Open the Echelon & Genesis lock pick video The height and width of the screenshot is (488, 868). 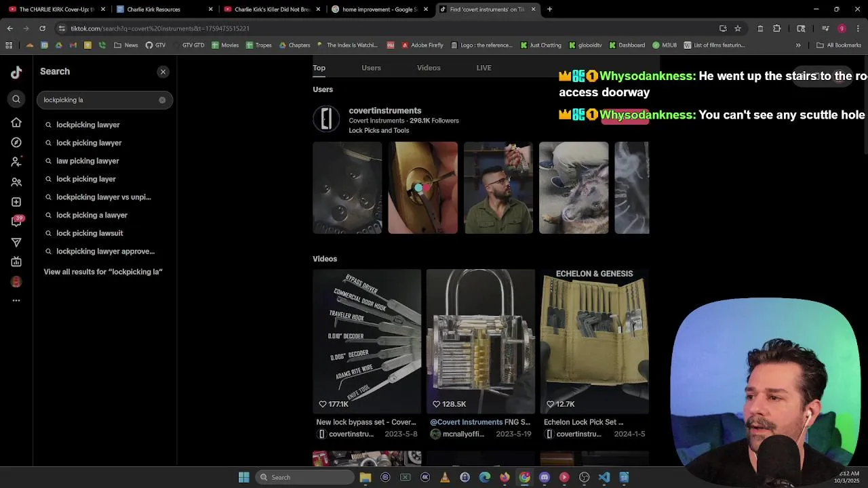point(594,341)
